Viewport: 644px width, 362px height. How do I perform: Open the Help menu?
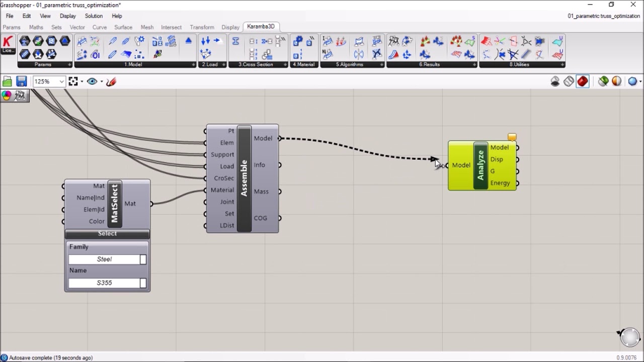click(117, 16)
